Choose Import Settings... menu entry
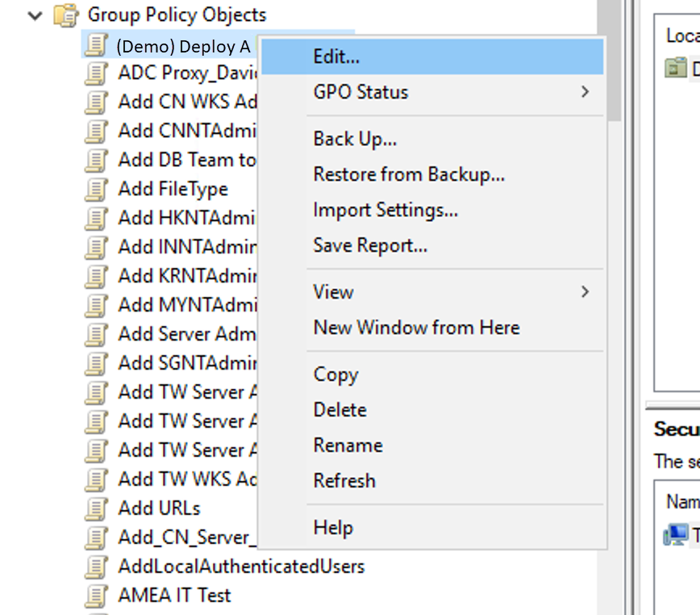The height and width of the screenshot is (615, 700). [x=385, y=210]
